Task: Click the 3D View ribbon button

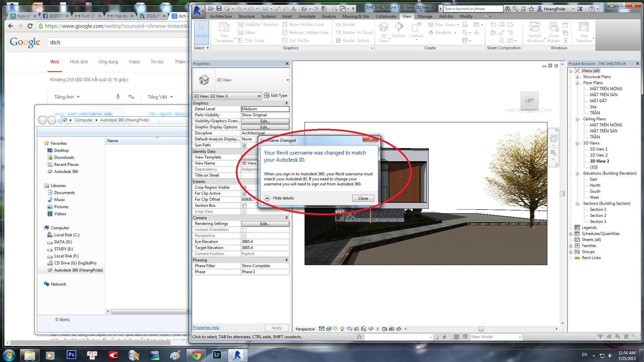Action: click(x=383, y=32)
